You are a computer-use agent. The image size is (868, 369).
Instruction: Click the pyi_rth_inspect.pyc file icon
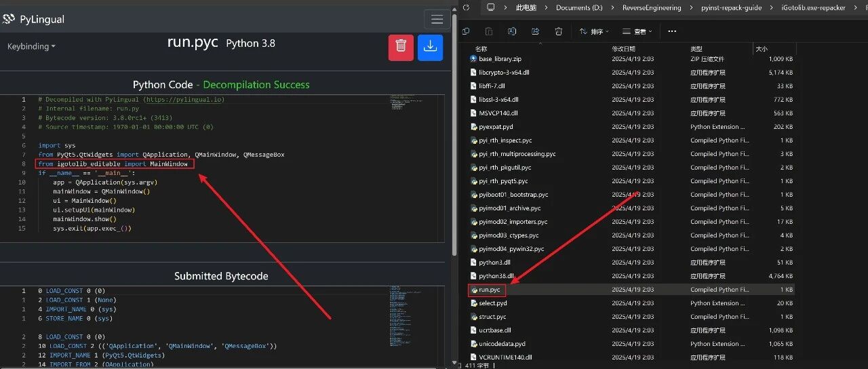[473, 140]
